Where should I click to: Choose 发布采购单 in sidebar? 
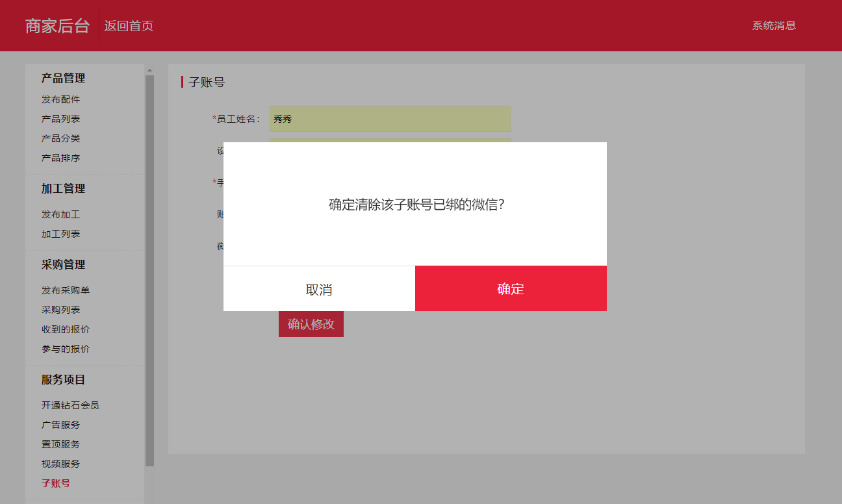(66, 290)
